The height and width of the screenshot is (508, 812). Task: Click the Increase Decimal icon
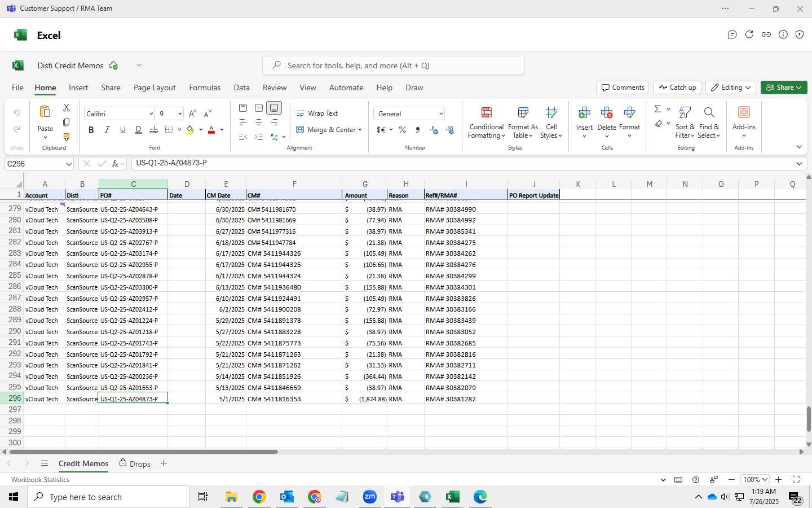434,130
